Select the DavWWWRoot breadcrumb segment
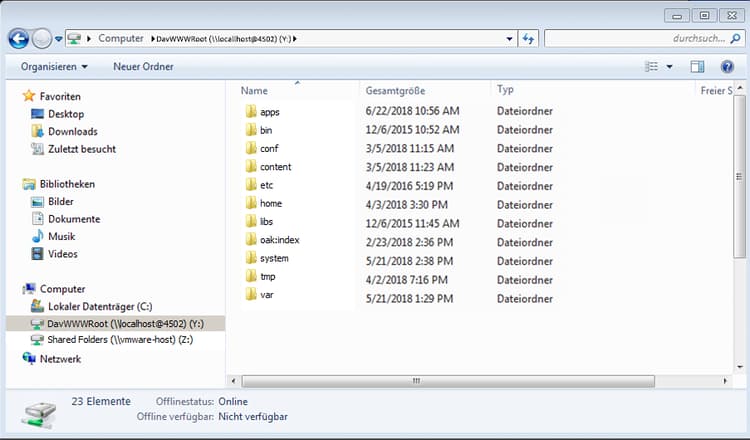Image resolution: width=750 pixels, height=440 pixels. [x=223, y=39]
